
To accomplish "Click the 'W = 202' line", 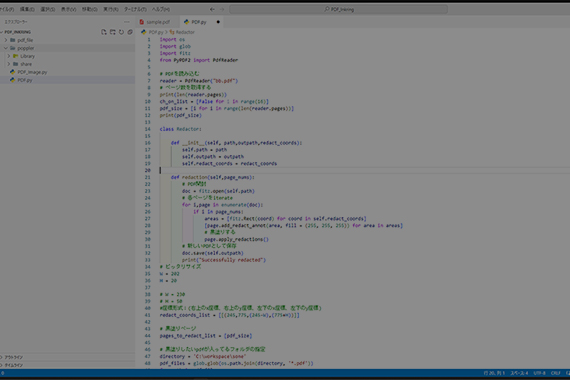I will click(x=169, y=273).
